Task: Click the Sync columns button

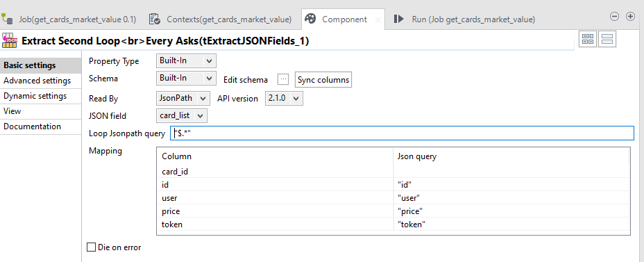Action: pos(323,79)
